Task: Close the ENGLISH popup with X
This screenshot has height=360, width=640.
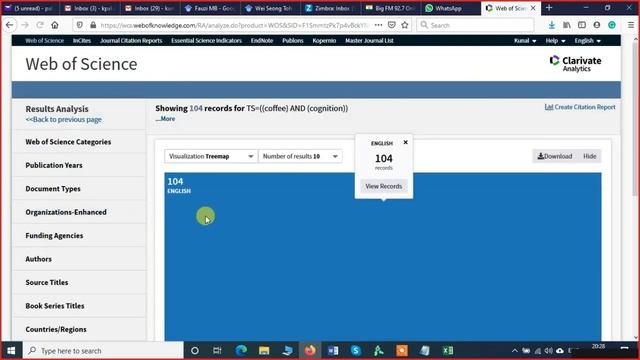Action: point(405,142)
